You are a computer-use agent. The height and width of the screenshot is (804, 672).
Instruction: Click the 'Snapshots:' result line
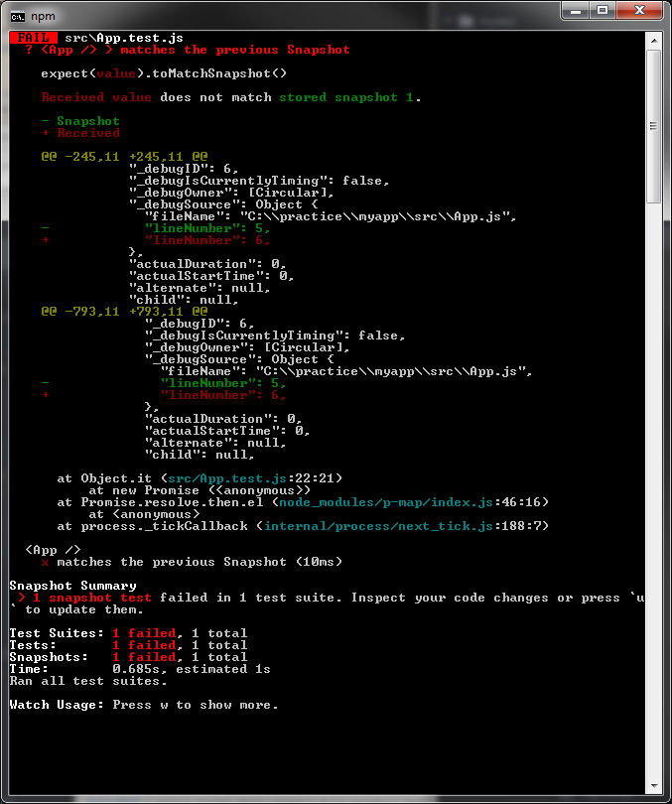[x=128, y=657]
